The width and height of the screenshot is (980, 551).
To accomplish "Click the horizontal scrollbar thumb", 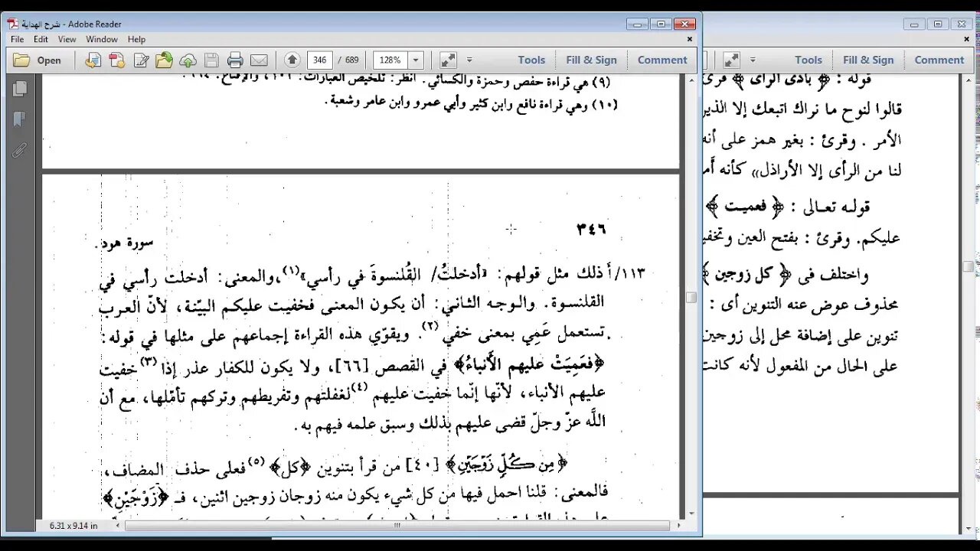I will (x=397, y=526).
